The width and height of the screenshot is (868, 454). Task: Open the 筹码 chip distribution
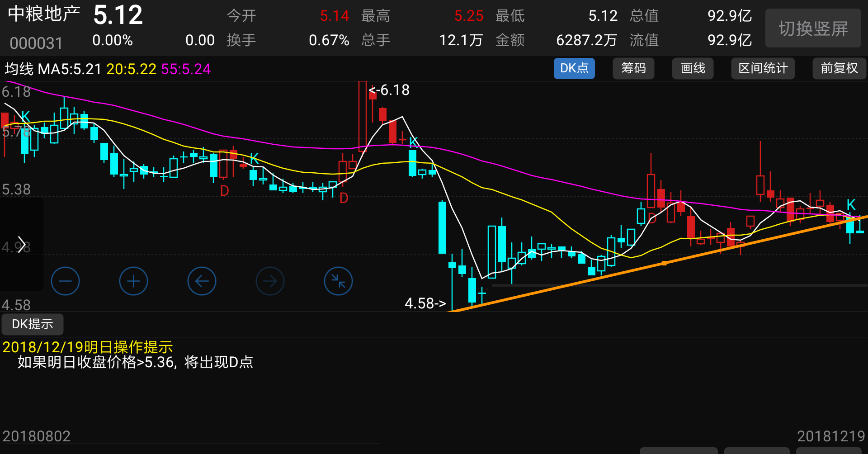[x=633, y=68]
